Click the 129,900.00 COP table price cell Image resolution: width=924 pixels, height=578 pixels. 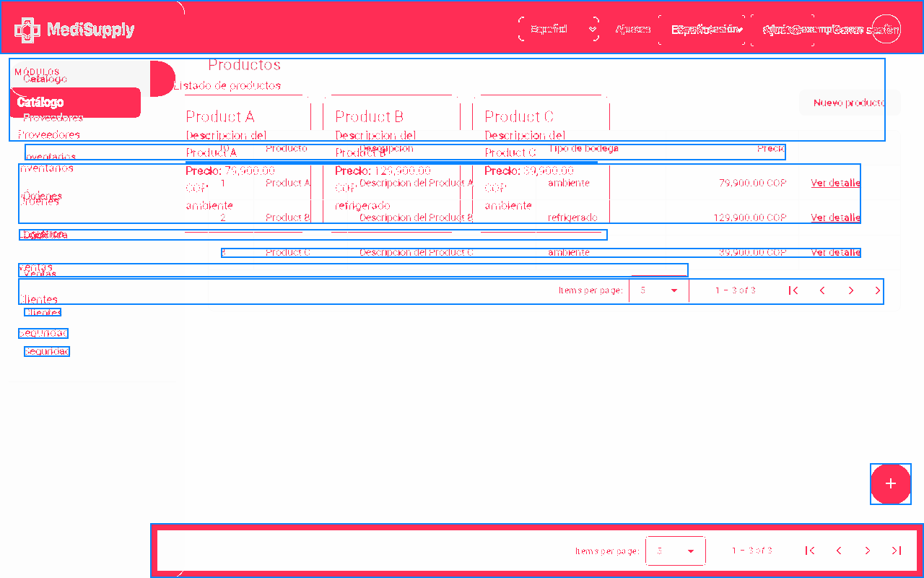(750, 217)
